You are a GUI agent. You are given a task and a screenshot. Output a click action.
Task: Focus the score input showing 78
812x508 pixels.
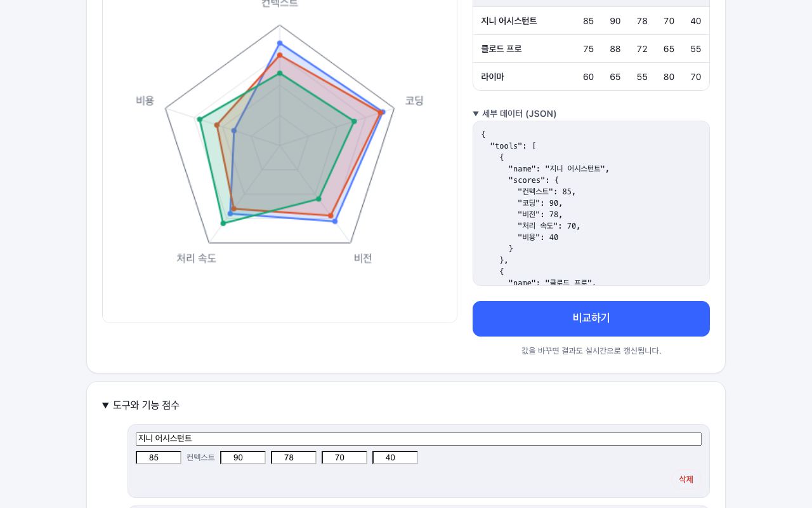(294, 457)
